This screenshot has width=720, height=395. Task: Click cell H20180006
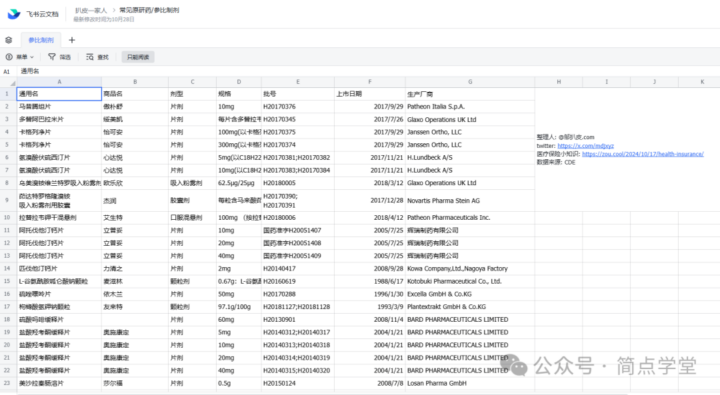pyautogui.click(x=298, y=218)
